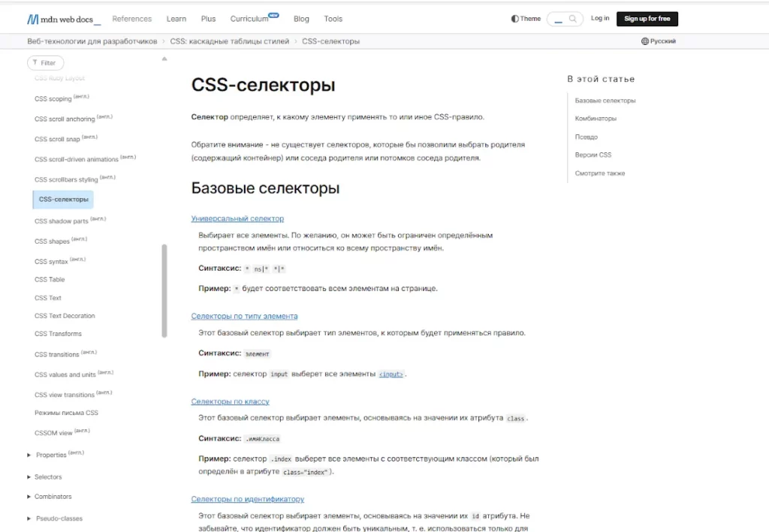
Task: Open the Универсальный селектор link
Action: [x=237, y=218]
